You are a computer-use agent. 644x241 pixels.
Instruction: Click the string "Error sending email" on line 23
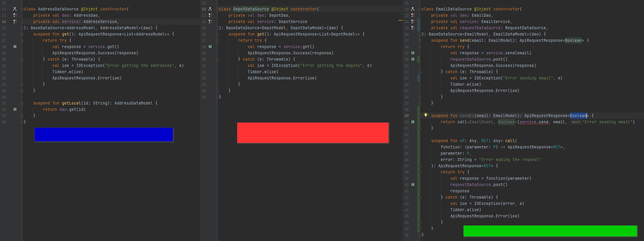pos(528,78)
